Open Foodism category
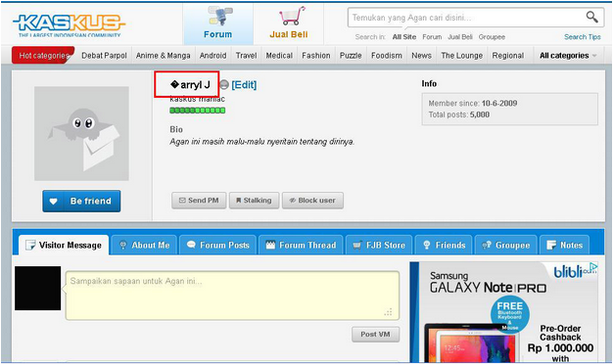The height and width of the screenshot is (364, 614). tap(387, 56)
